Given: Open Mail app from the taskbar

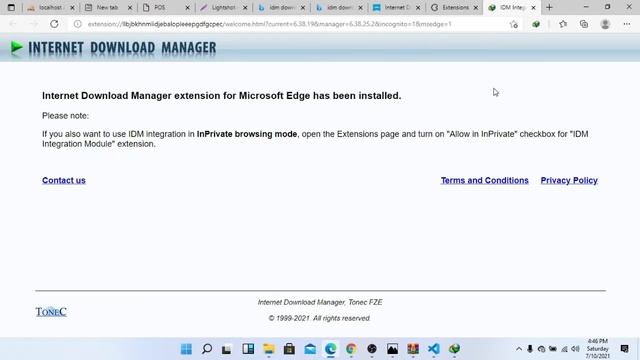Looking at the screenshot, I should tap(310, 349).
